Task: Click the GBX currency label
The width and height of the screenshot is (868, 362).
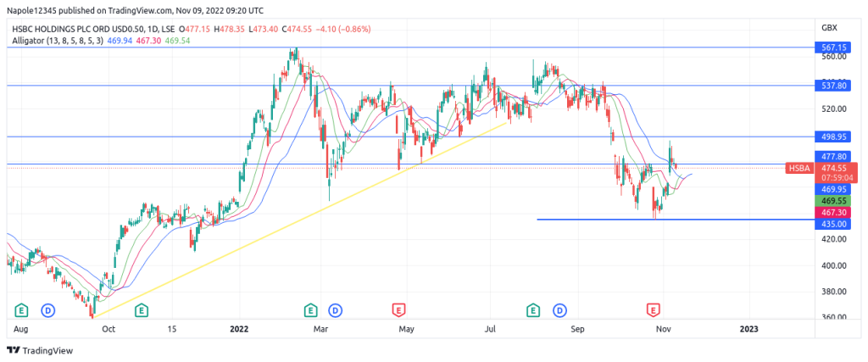Action: coord(829,28)
